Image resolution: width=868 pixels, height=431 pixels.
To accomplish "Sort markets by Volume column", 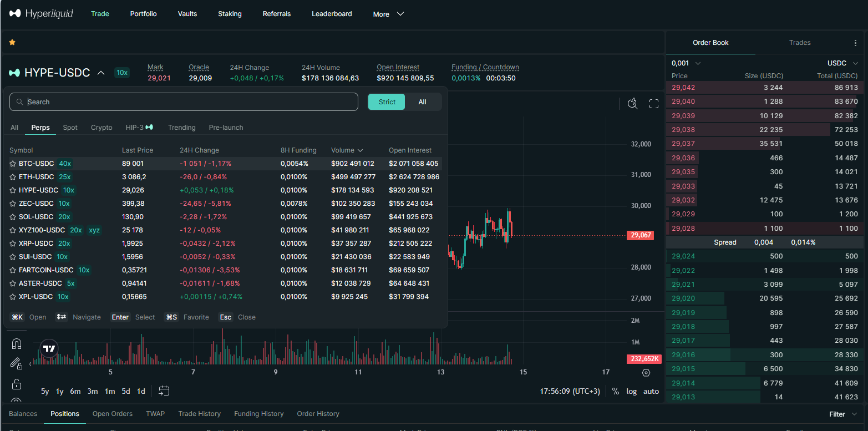I will tap(347, 150).
